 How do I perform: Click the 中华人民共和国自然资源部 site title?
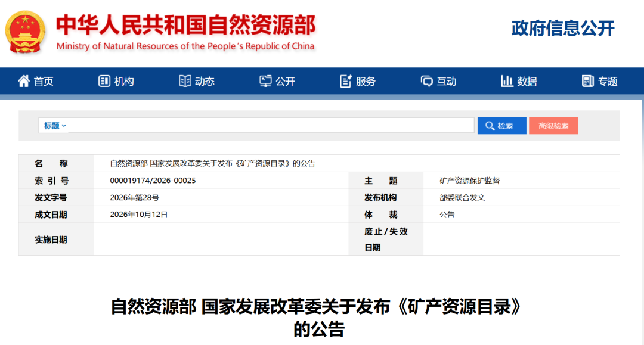click(x=185, y=25)
